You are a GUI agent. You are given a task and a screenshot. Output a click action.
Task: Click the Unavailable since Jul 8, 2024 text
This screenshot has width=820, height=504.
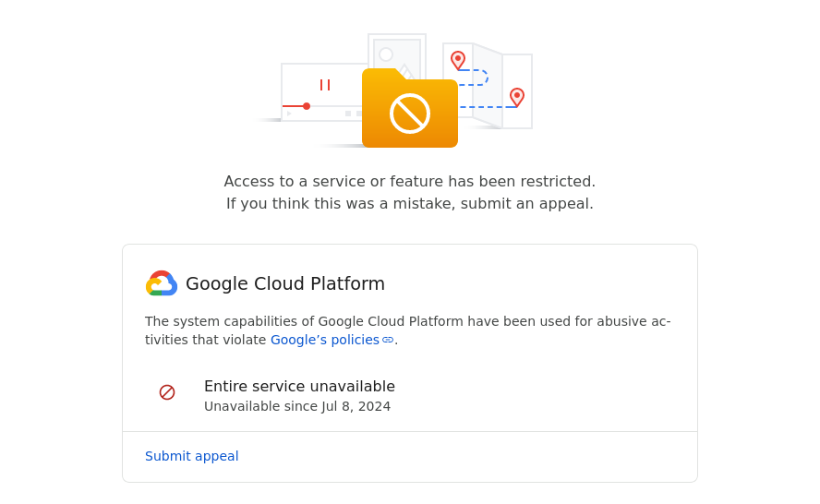point(297,406)
